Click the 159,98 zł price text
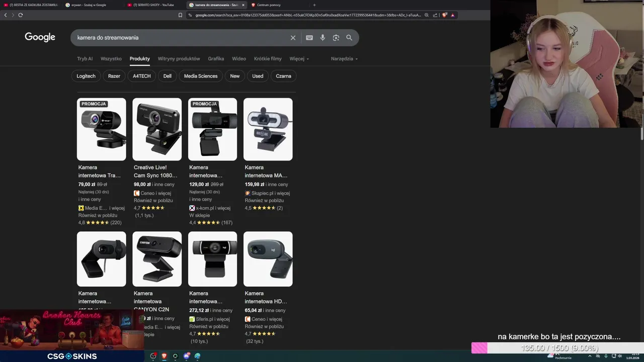The height and width of the screenshot is (362, 644). [255, 185]
